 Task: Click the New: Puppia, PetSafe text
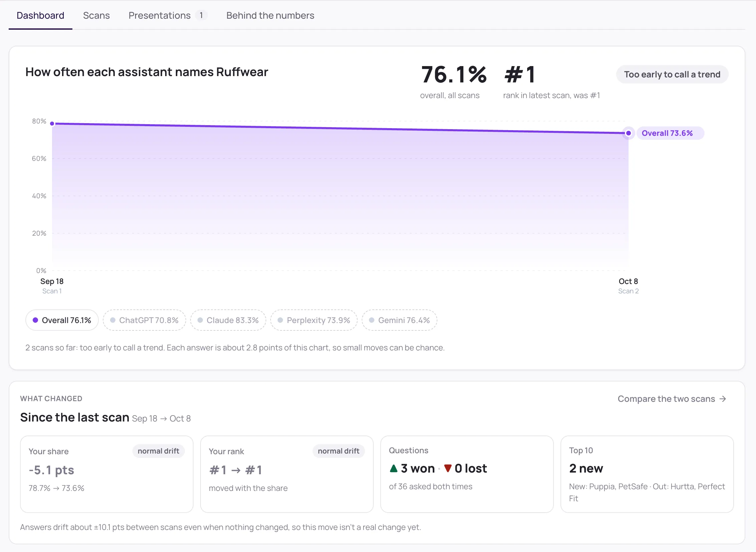tap(608, 486)
